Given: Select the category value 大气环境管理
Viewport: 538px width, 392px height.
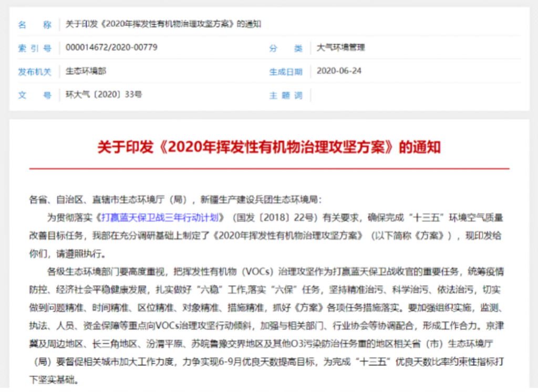Looking at the screenshot, I should (x=341, y=48).
